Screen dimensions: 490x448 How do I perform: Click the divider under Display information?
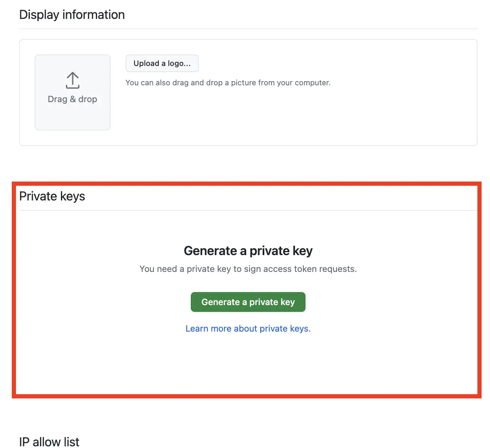[248, 28]
